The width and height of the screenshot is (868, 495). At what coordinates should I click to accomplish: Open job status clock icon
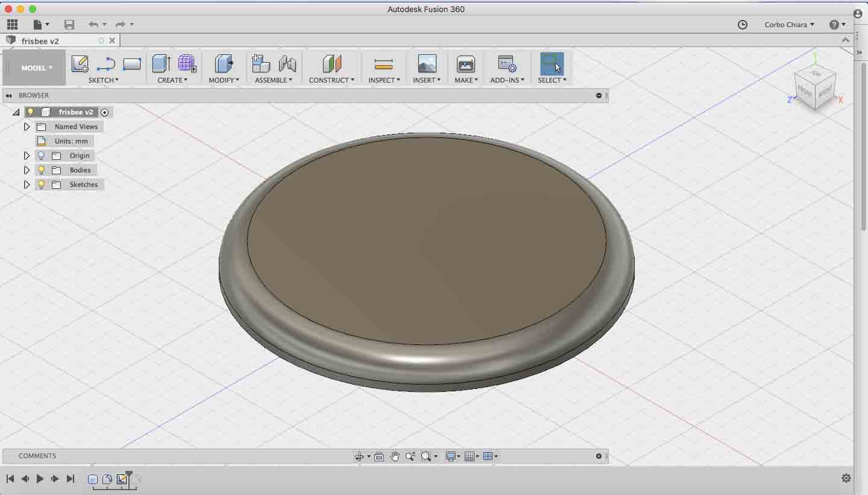point(743,25)
